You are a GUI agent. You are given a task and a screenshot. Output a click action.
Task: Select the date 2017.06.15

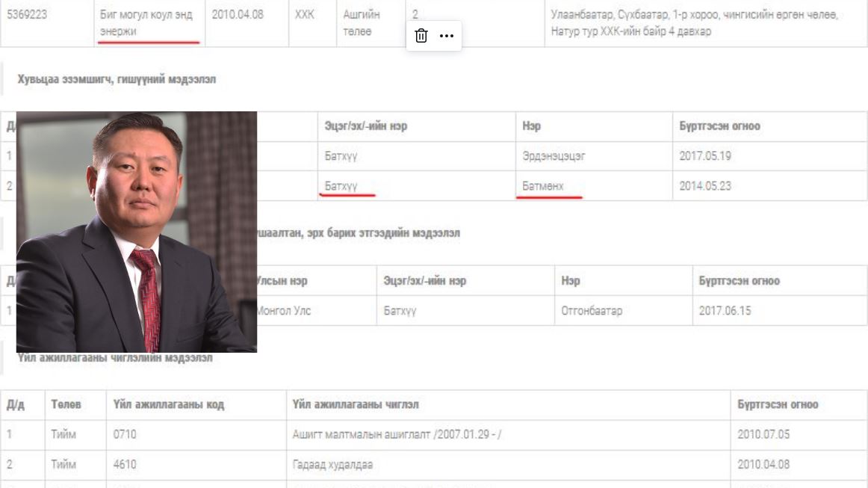point(725,310)
